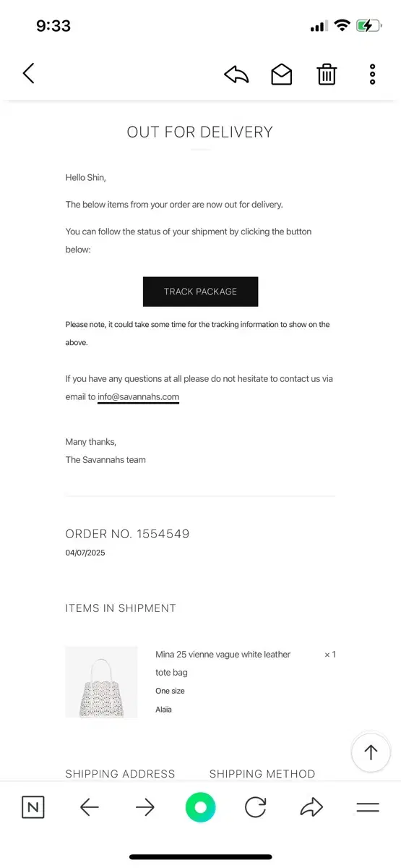Delete email with trash icon

(x=327, y=74)
